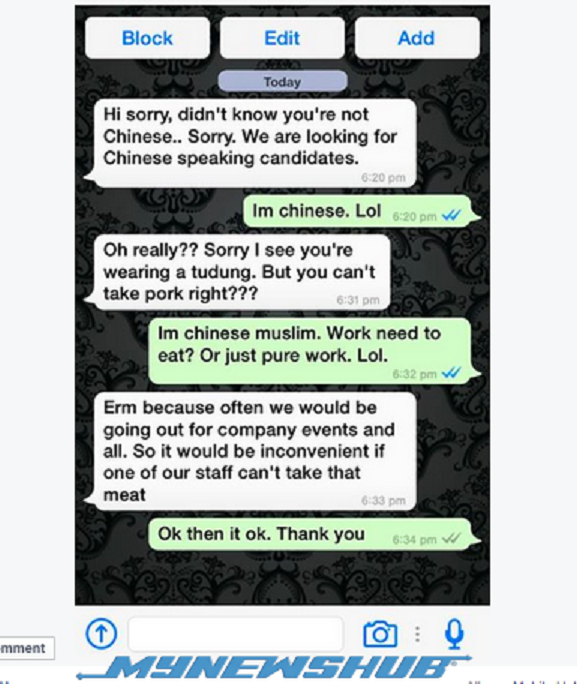Click the upload arrow icon
Image resolution: width=577 pixels, height=684 pixels.
[x=101, y=633]
